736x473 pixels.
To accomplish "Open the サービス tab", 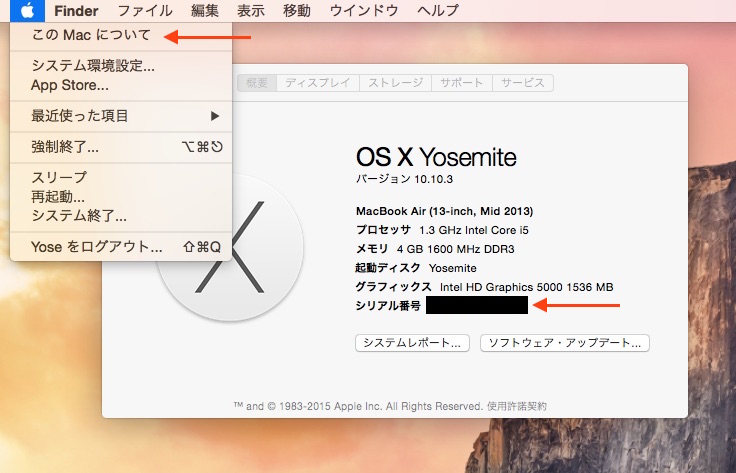I will (x=522, y=83).
